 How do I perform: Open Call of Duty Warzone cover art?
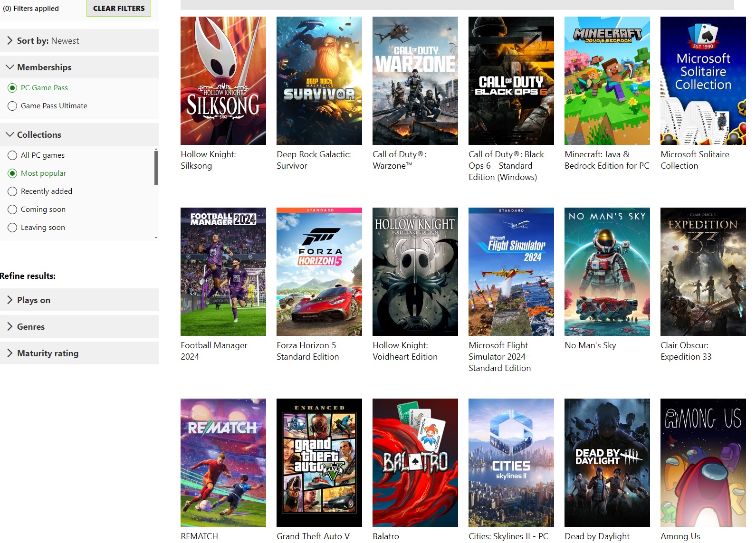415,81
